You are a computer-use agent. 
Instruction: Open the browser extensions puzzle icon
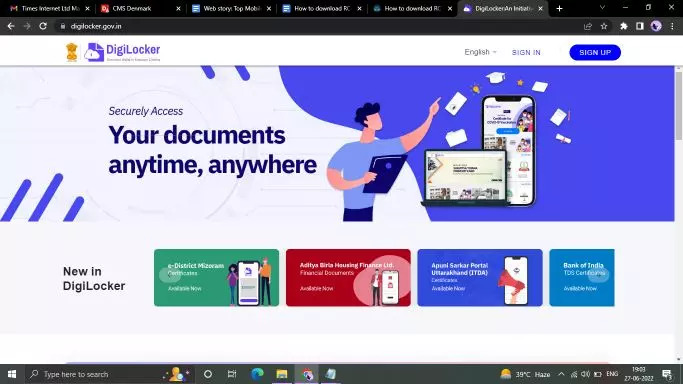point(623,26)
